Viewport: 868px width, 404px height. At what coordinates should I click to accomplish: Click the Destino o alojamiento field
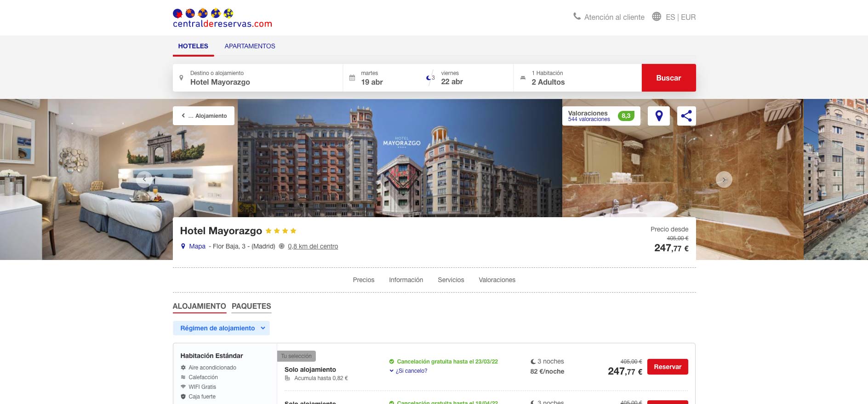tap(258, 78)
